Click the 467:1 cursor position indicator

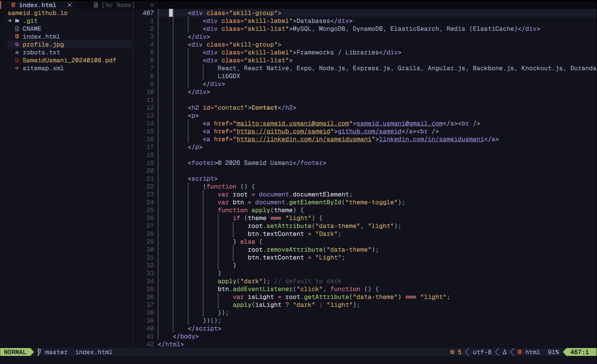pyautogui.click(x=580, y=352)
